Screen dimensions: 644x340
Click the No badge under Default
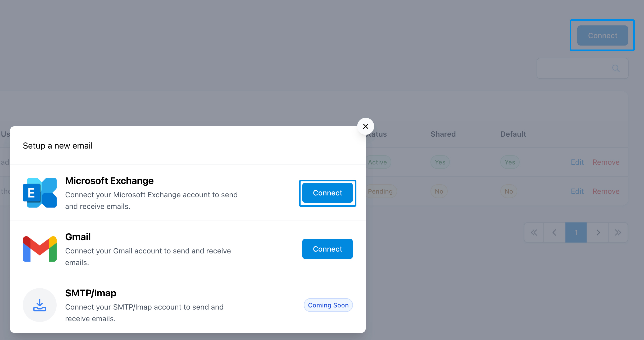[x=509, y=191]
